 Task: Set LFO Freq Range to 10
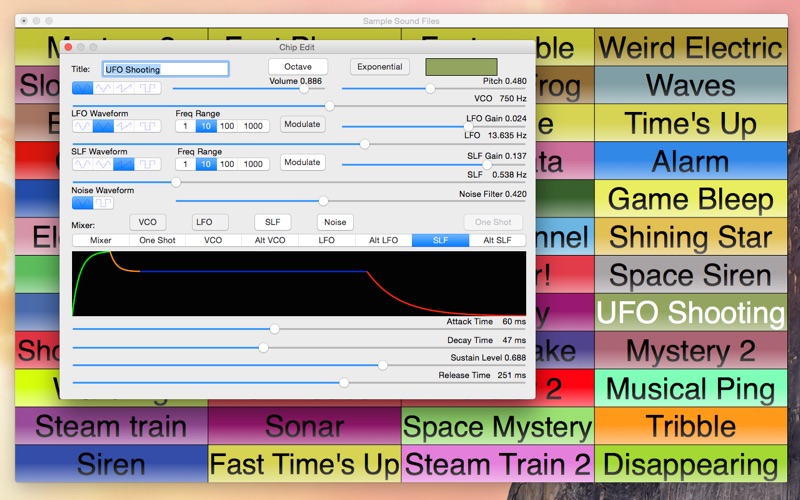coord(206,126)
